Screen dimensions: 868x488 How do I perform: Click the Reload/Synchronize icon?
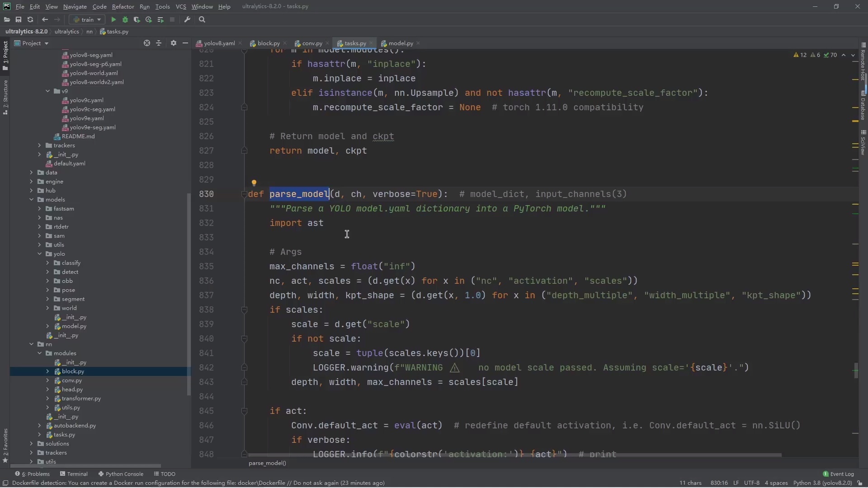pos(30,19)
